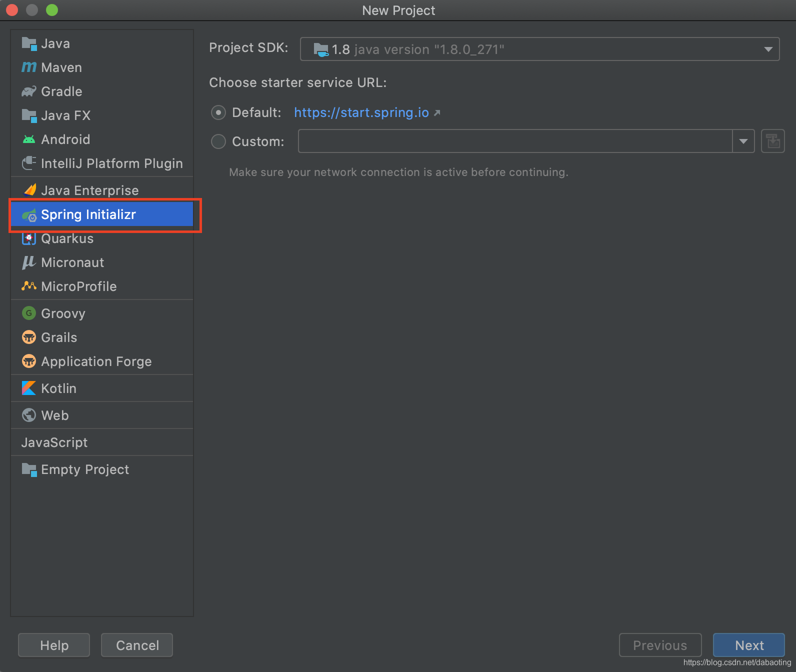Click the green zoom window button
This screenshot has height=672, width=796.
(52, 10)
